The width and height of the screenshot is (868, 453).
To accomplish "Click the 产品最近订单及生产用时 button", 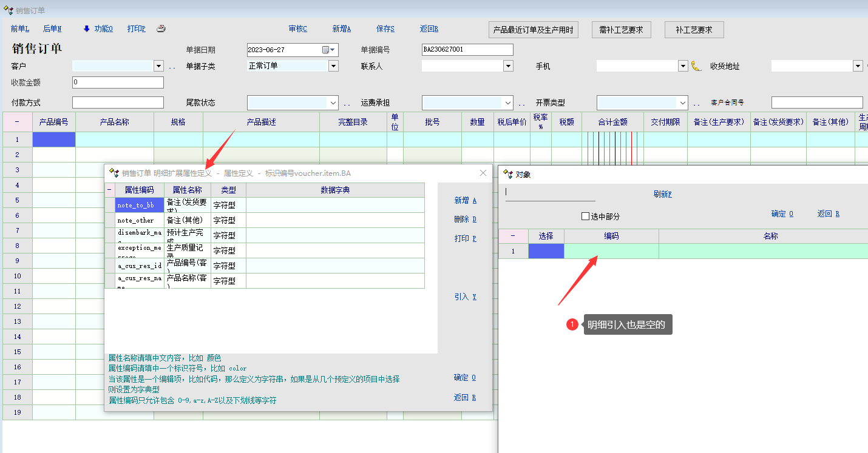I will click(x=533, y=30).
